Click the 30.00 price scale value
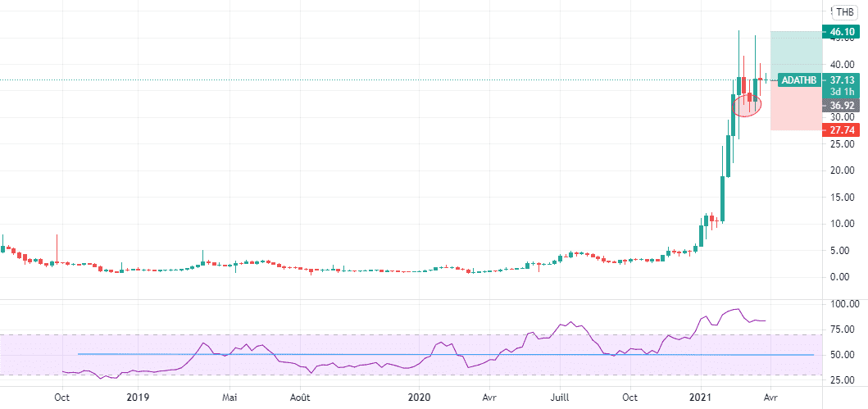 point(842,117)
